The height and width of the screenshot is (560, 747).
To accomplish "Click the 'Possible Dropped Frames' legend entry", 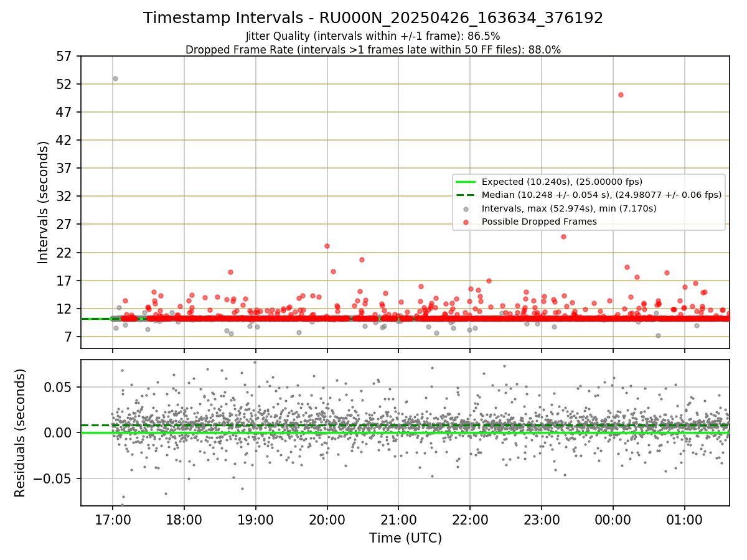I will pos(539,222).
